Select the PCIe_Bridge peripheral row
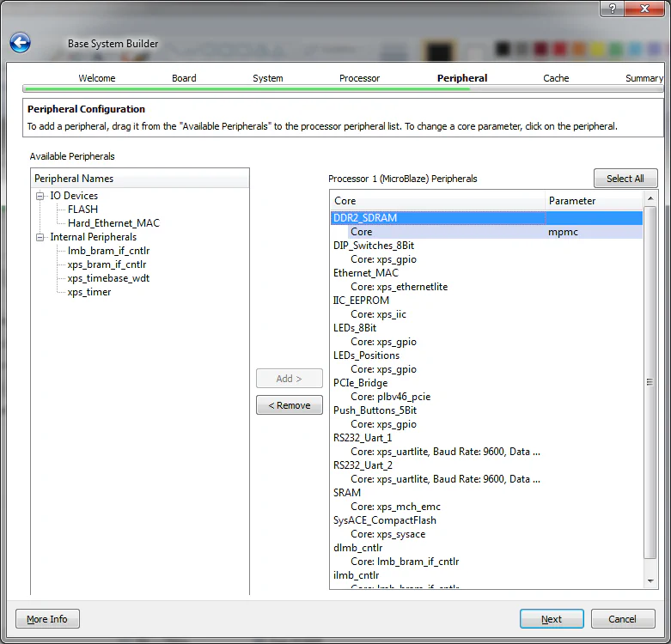This screenshot has height=644, width=671. pyautogui.click(x=360, y=383)
